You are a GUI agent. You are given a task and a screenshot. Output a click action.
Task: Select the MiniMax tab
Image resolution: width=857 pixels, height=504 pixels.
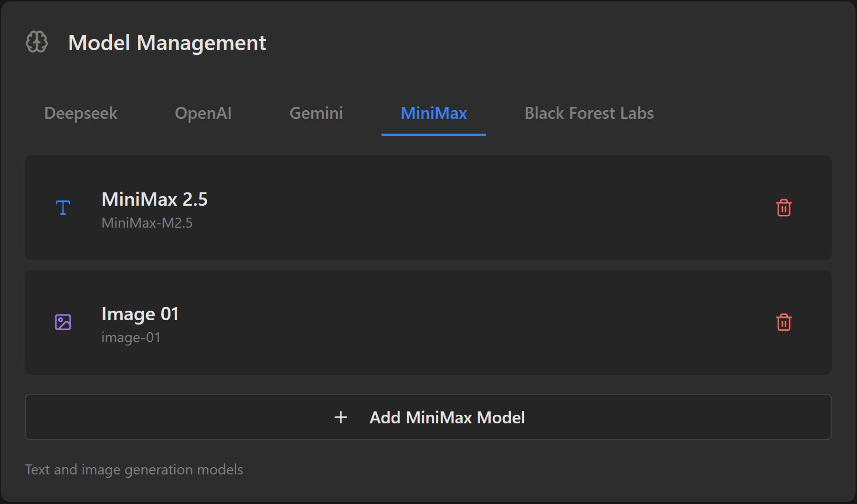pyautogui.click(x=434, y=113)
